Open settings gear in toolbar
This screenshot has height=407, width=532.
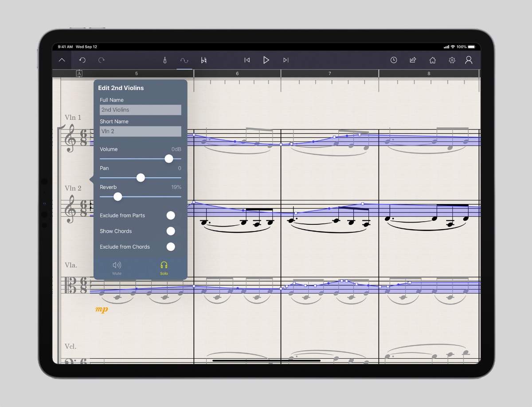click(x=452, y=60)
